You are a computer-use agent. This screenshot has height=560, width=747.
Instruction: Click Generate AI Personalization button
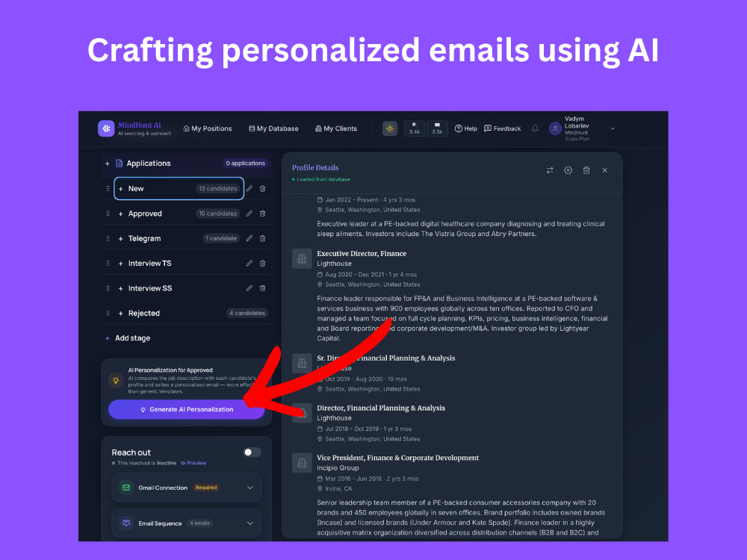click(186, 409)
